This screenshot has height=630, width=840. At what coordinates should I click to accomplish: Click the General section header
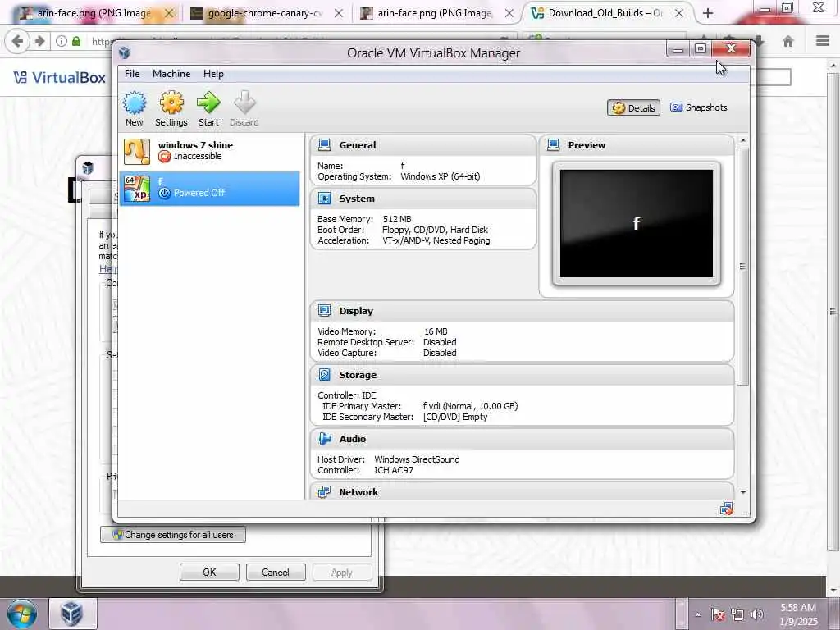(x=422, y=144)
